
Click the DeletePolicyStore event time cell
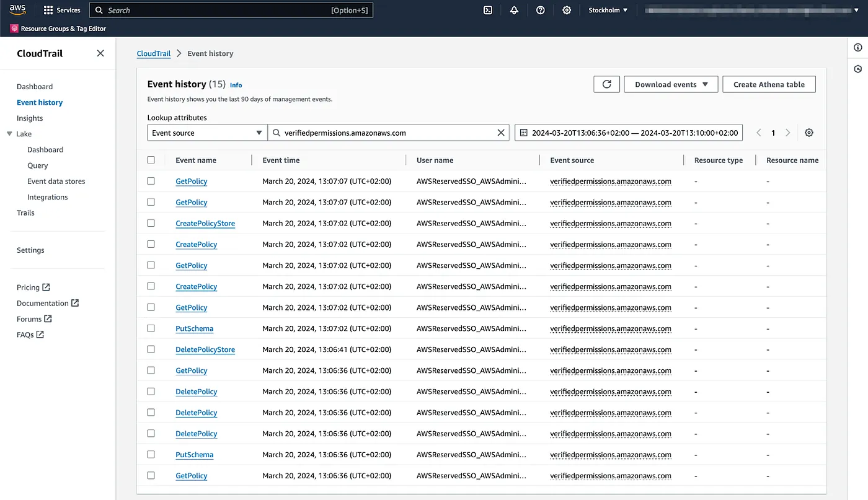pos(327,349)
